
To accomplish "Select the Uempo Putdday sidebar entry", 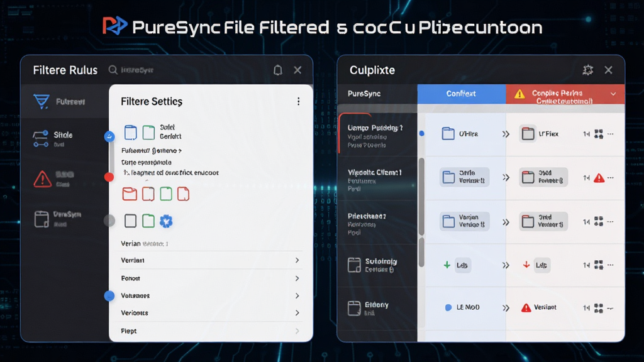I will 377,134.
